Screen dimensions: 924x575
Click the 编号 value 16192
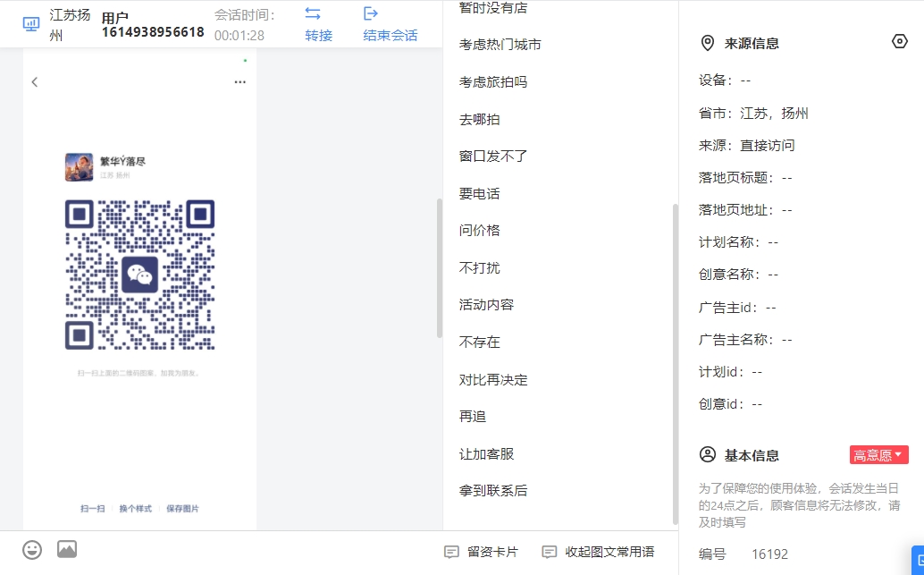tap(769, 554)
